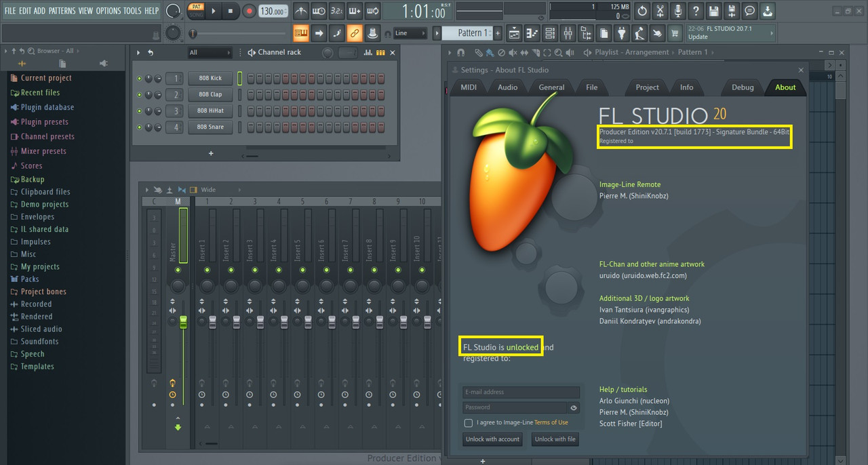Mute the 808 HiHat channel

140,111
